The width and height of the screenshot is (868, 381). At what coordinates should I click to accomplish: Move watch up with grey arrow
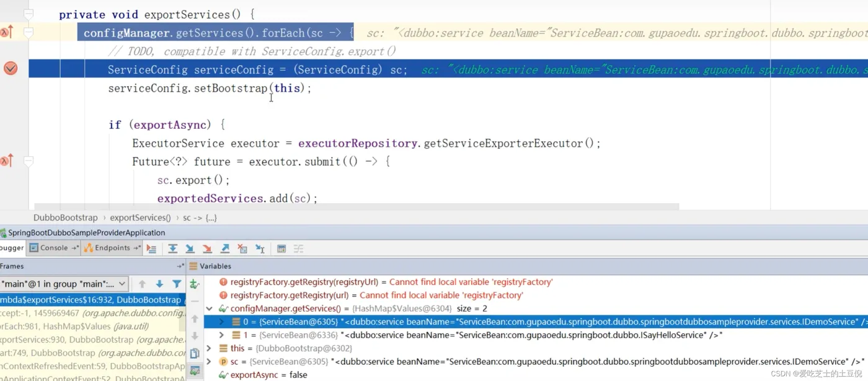[195, 318]
